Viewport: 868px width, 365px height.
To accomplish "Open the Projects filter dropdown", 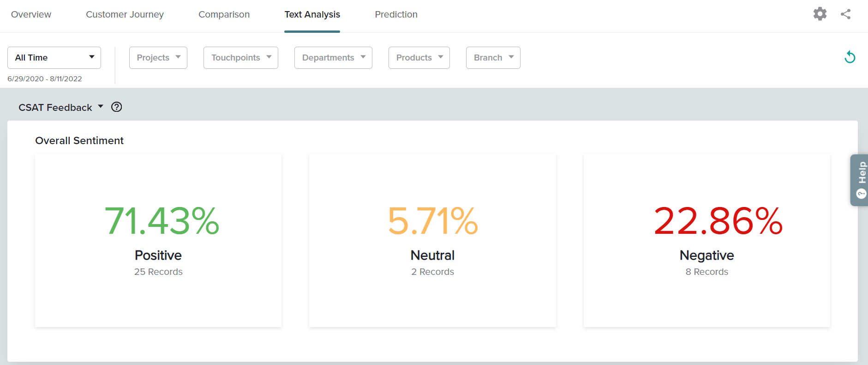I will pos(158,58).
